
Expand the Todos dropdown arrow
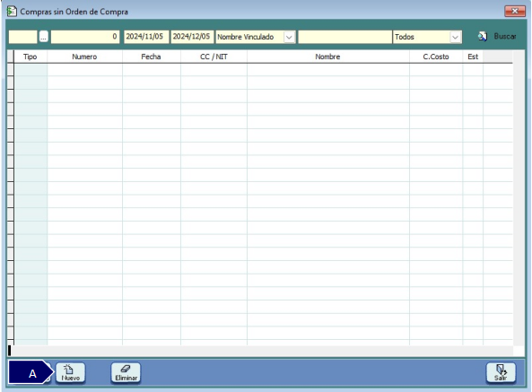pyautogui.click(x=455, y=37)
